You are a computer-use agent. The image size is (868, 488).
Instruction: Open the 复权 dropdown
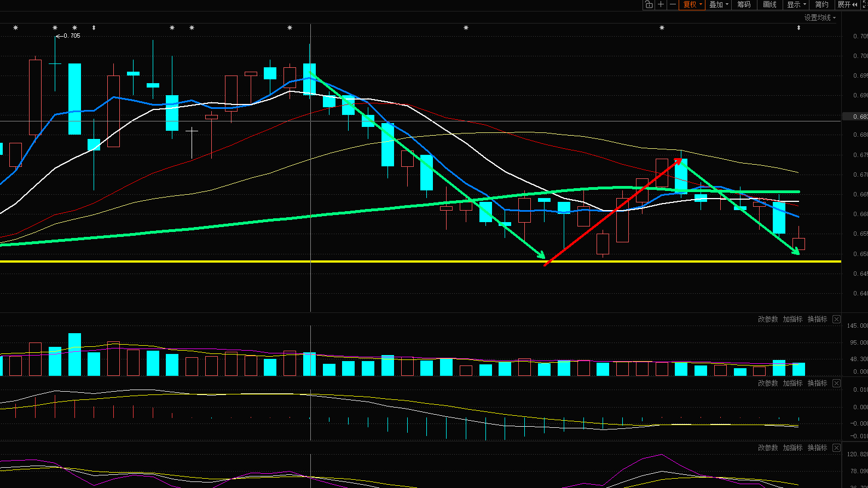[x=692, y=4]
